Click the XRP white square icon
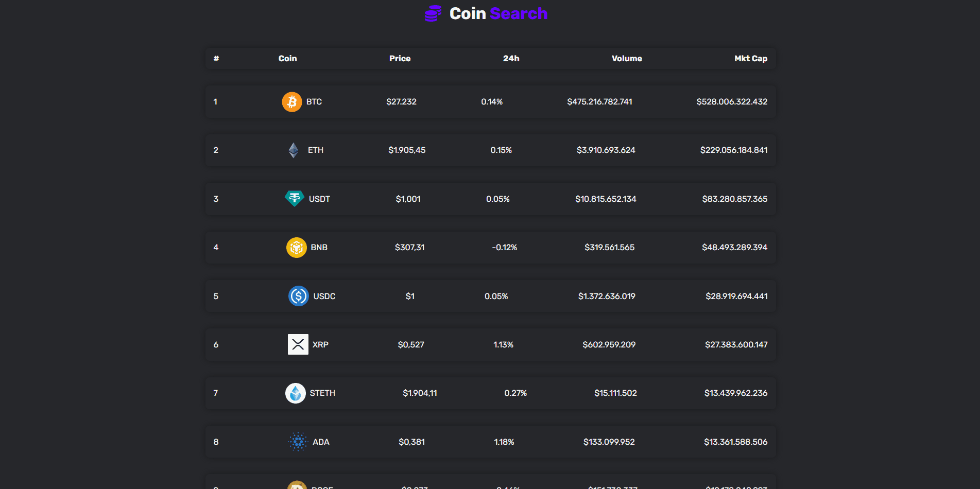Image resolution: width=980 pixels, height=489 pixels. 298,344
